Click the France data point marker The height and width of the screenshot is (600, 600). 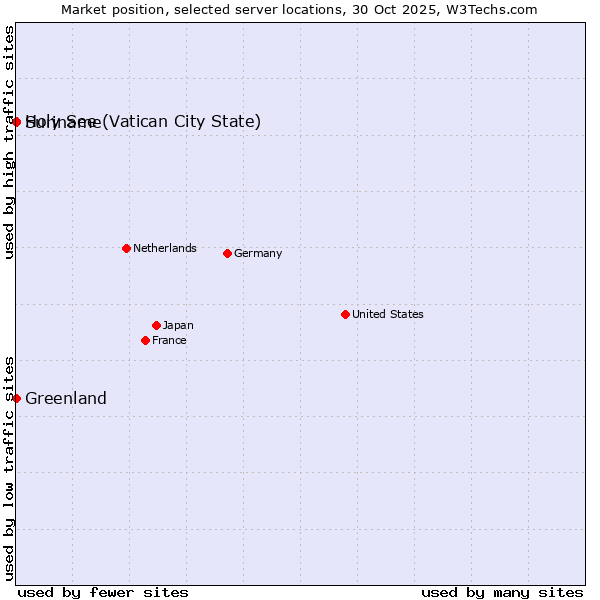click(x=145, y=340)
